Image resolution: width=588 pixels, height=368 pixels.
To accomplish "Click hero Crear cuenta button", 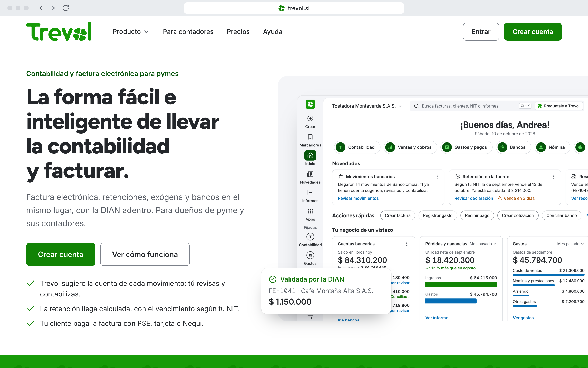I will click(x=60, y=254).
